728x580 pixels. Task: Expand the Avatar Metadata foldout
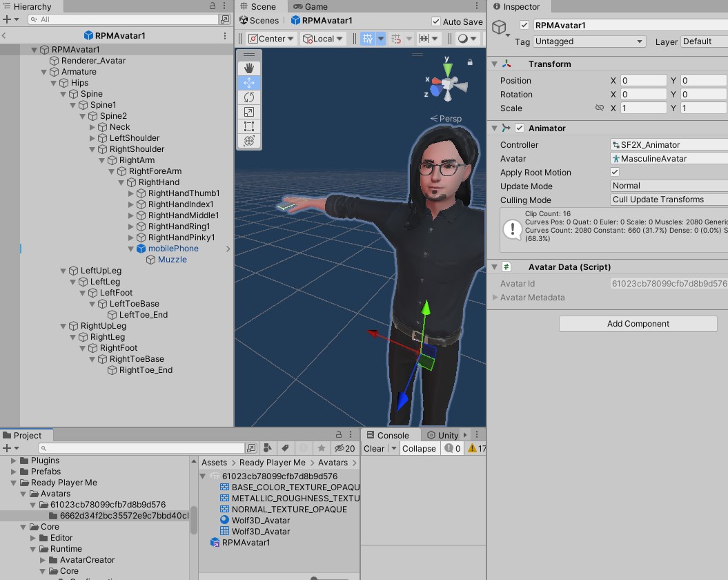(x=495, y=298)
